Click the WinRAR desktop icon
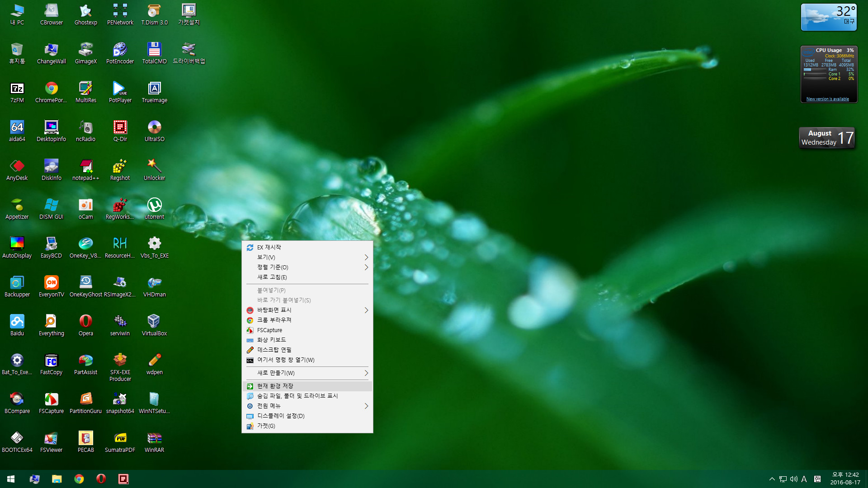 (x=155, y=442)
